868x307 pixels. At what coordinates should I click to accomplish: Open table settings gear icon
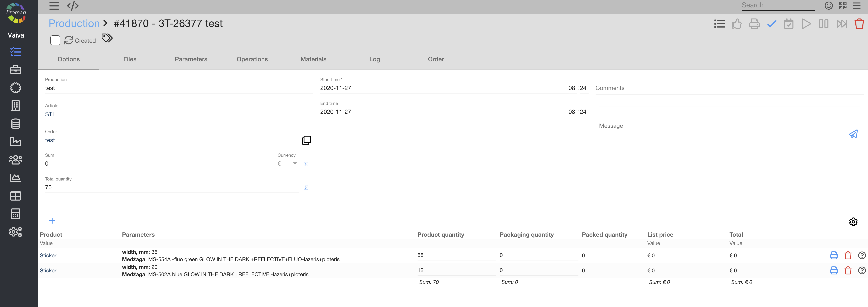tap(853, 222)
